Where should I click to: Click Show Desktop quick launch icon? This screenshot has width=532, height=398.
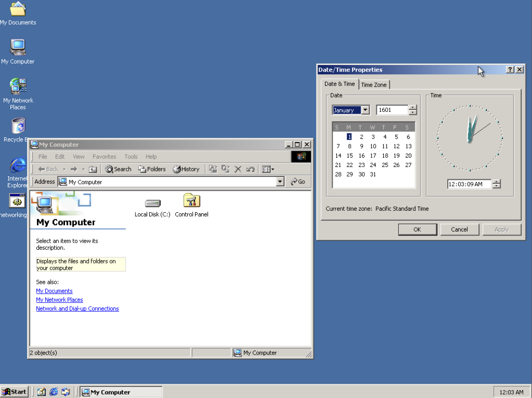[x=41, y=392]
